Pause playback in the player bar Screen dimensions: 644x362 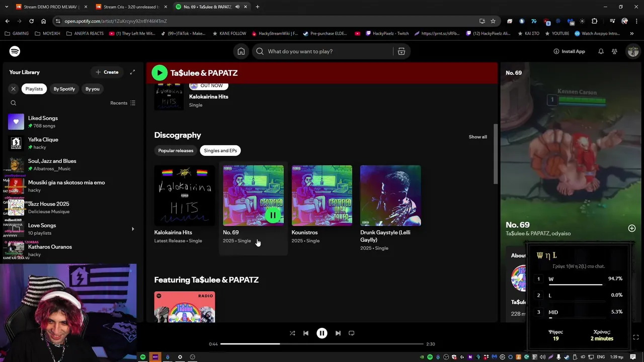pos(322,333)
